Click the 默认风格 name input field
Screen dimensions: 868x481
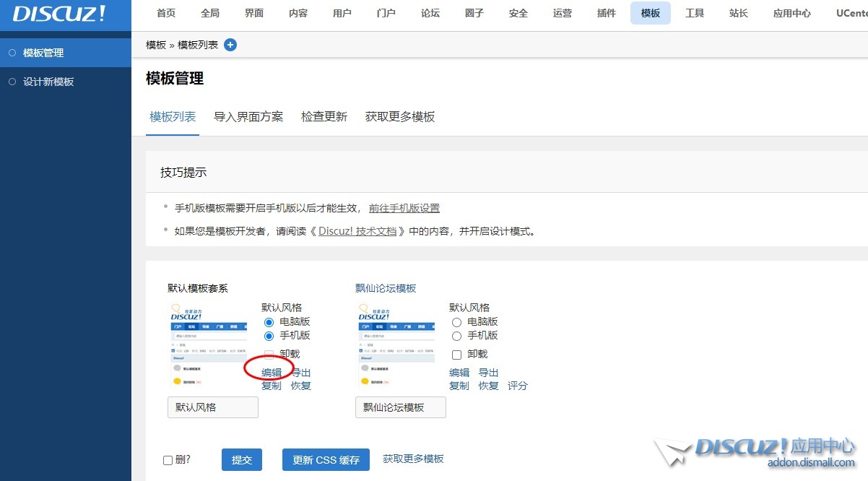[213, 407]
